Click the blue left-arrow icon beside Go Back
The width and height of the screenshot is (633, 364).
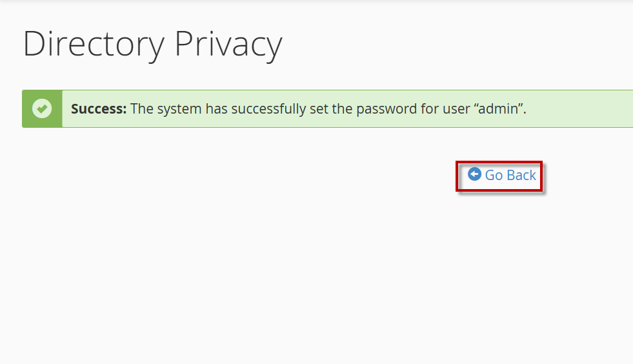pyautogui.click(x=474, y=174)
